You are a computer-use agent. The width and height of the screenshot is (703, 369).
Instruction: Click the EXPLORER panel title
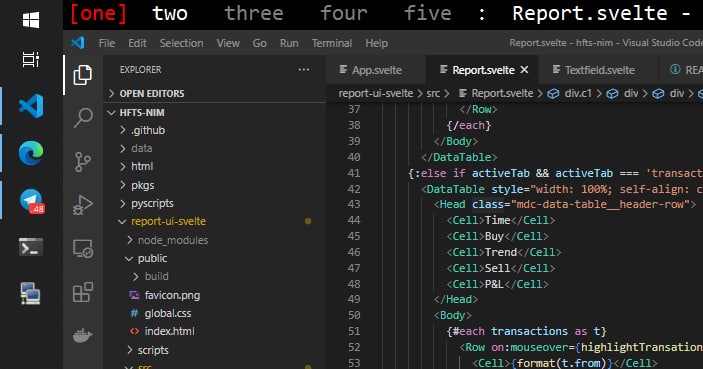pyautogui.click(x=140, y=69)
